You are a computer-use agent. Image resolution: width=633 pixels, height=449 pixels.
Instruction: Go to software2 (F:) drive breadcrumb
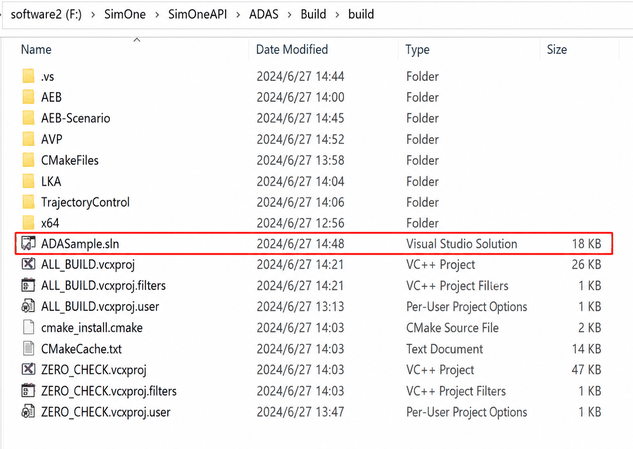(x=46, y=15)
